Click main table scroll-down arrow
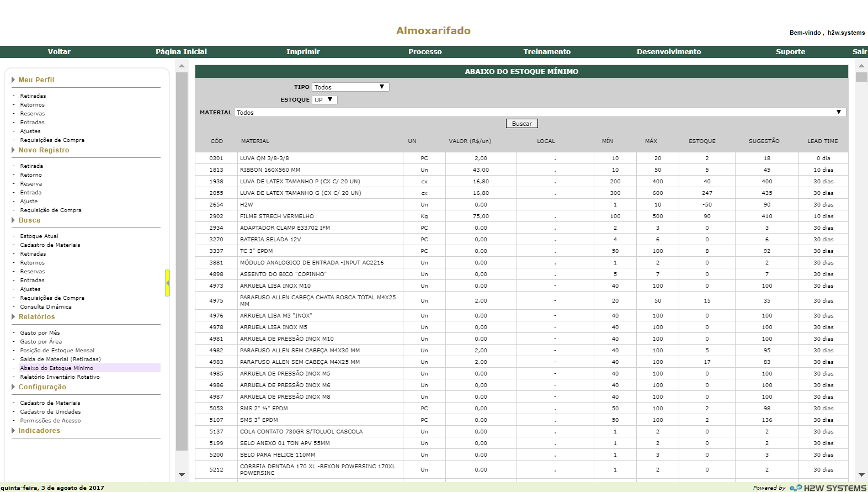This screenshot has height=492, width=868. tap(861, 475)
